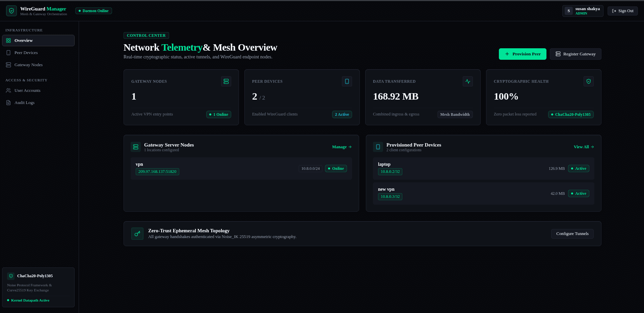Viewport: 644px width, 313px height.
Task: Click the user avatar with letter S
Action: [x=569, y=11]
